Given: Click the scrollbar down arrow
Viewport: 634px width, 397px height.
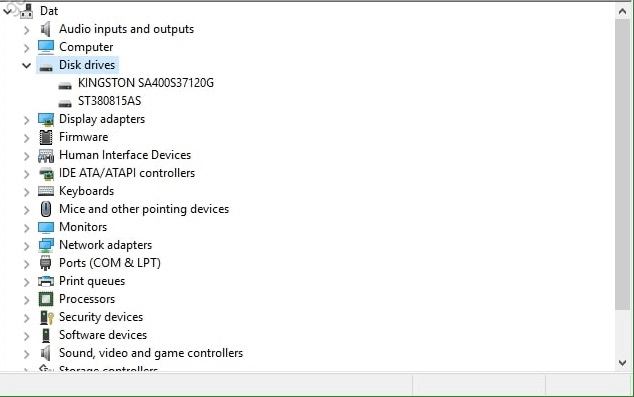Looking at the screenshot, I should coord(622,363).
